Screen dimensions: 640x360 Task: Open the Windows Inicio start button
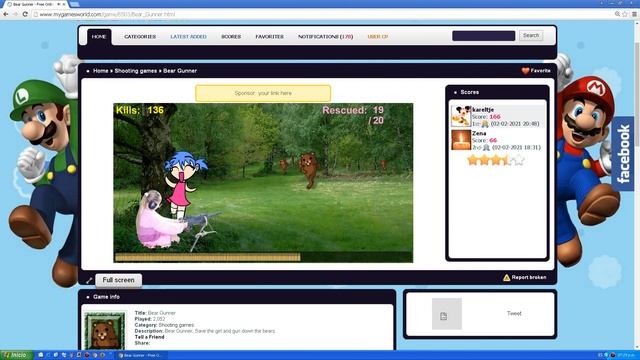click(16, 355)
